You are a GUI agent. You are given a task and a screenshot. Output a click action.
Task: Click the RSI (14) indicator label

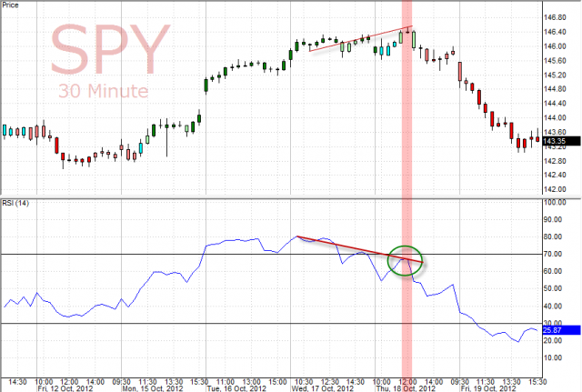click(x=15, y=203)
